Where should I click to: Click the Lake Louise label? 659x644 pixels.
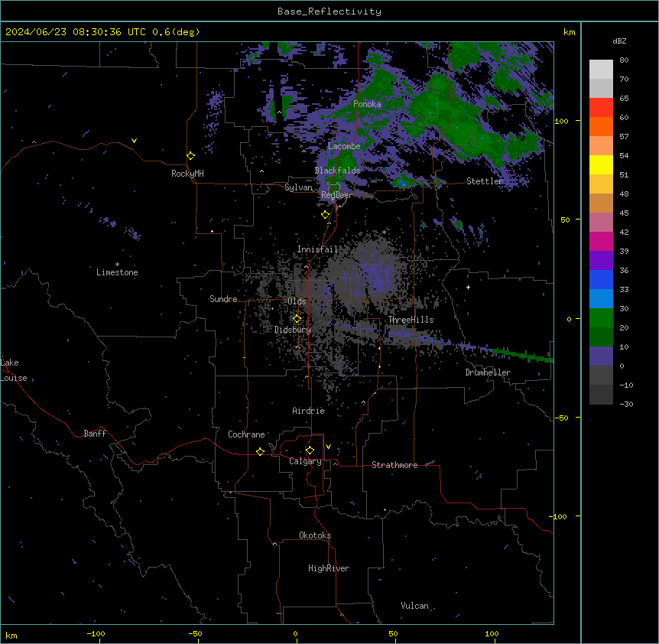pos(12,370)
